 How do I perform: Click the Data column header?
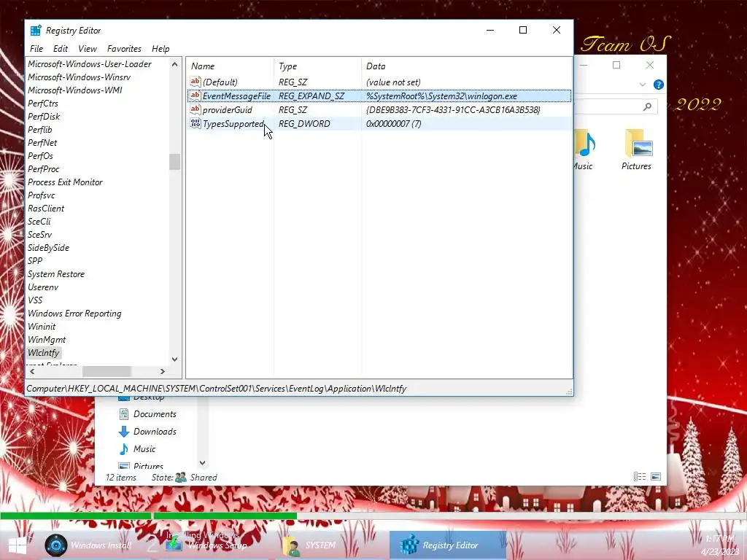click(466, 66)
